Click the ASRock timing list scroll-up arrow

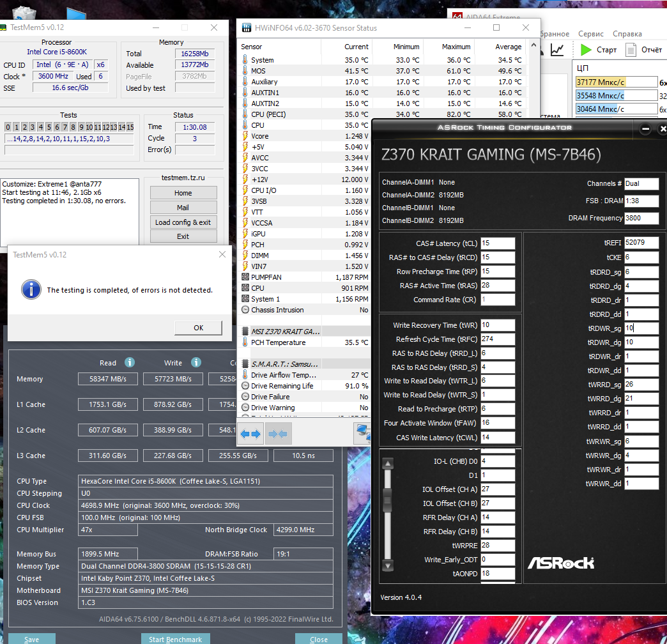click(388, 463)
